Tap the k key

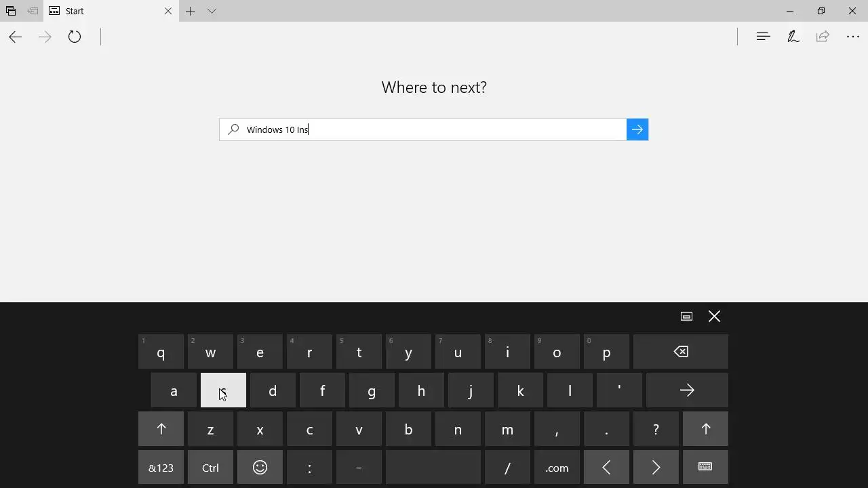pos(520,390)
